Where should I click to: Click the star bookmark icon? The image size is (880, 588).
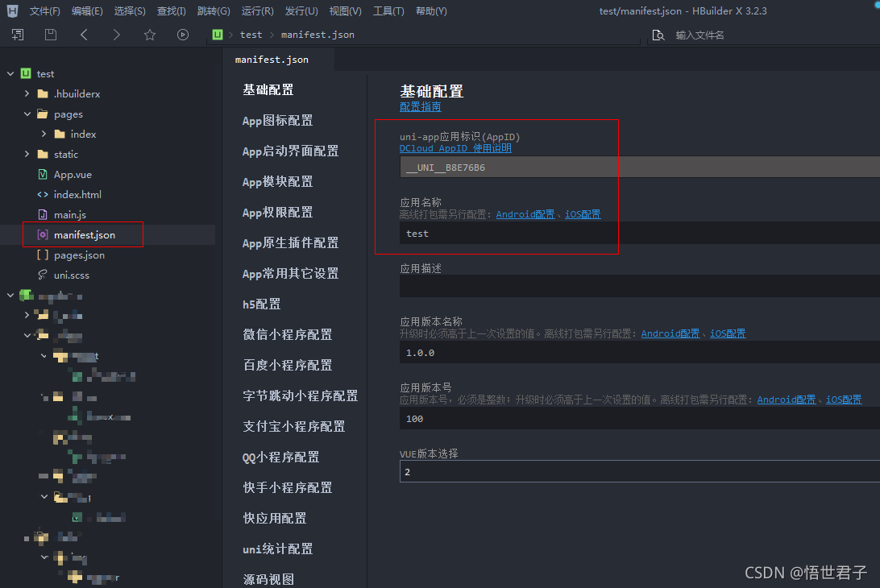tap(149, 35)
